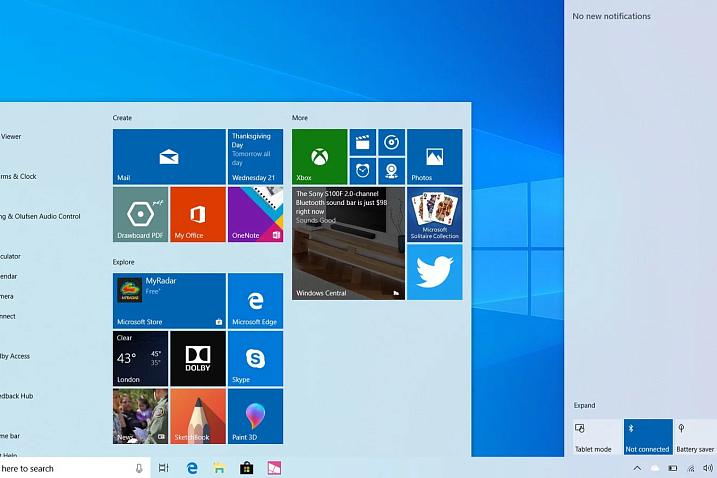The height and width of the screenshot is (478, 717).
Task: Click the battery tray icon
Action: (x=673, y=468)
